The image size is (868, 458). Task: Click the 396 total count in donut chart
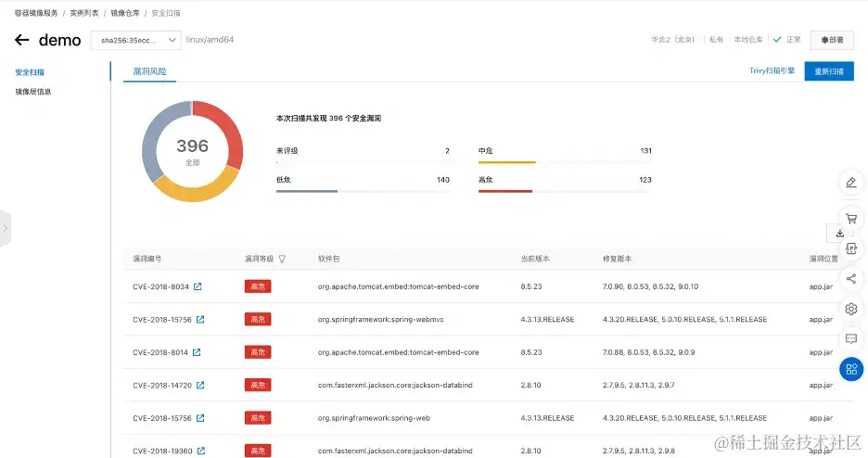tap(192, 146)
